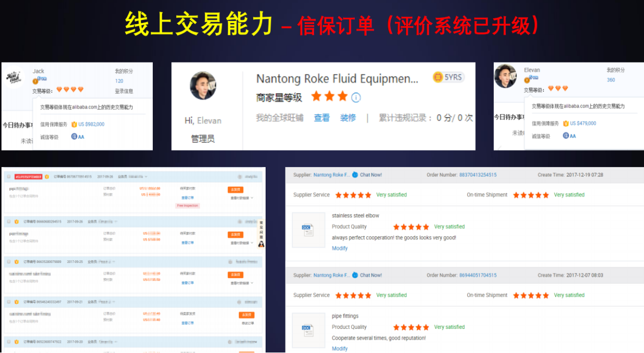Click Modify under stainless steel elbow review
The image size is (644, 353).
339,248
